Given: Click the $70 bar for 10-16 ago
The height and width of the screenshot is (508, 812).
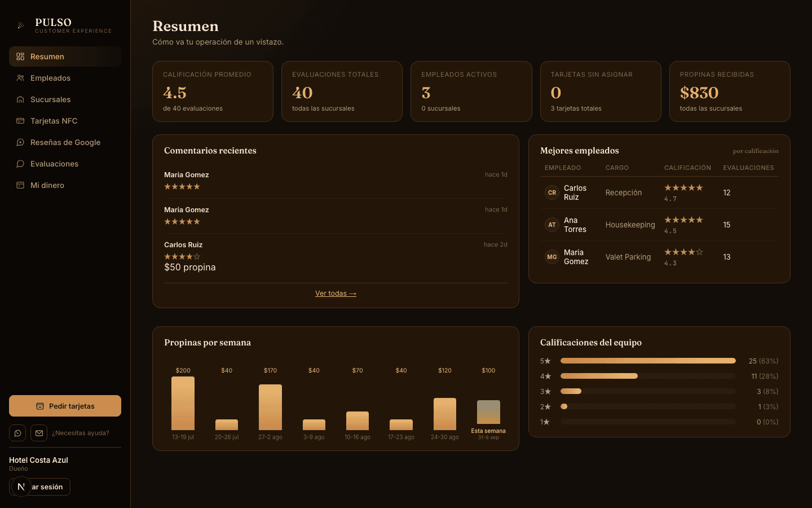Looking at the screenshot, I should [x=358, y=421].
